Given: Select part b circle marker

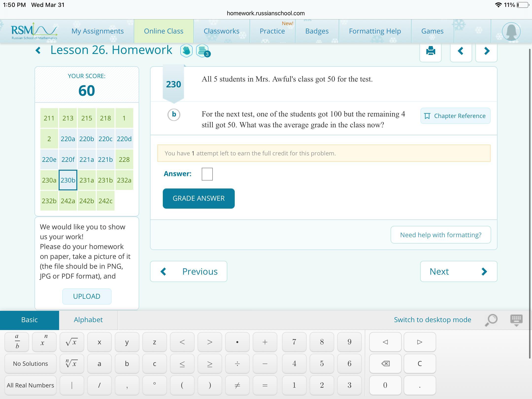Looking at the screenshot, I should click(x=174, y=115).
